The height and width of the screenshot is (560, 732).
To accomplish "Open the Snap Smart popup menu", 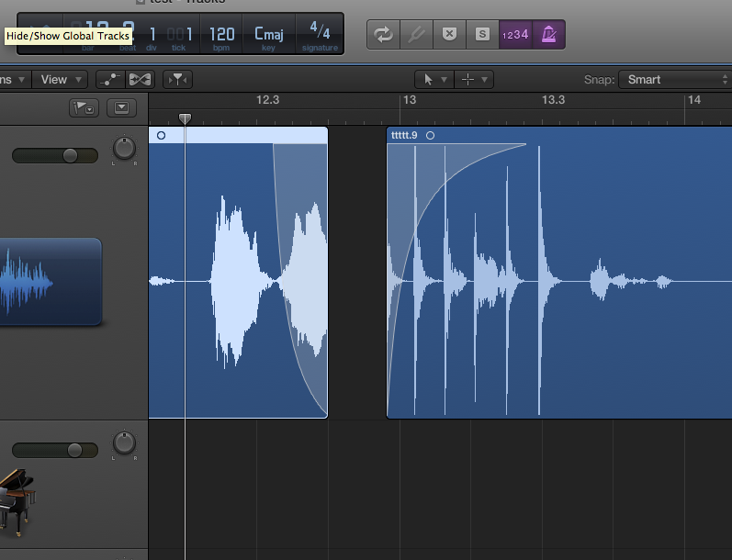I will coord(674,80).
